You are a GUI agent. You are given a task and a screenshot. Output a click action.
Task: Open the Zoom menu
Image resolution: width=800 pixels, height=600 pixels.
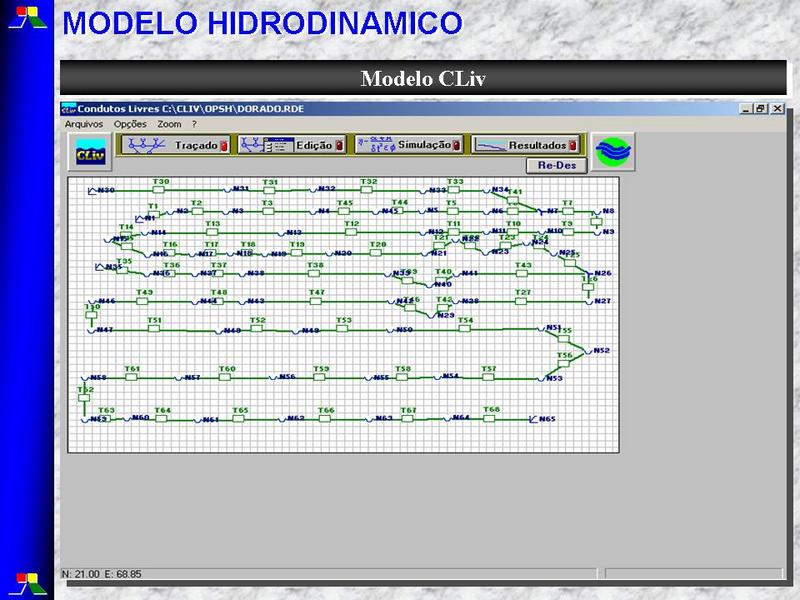tap(169, 124)
